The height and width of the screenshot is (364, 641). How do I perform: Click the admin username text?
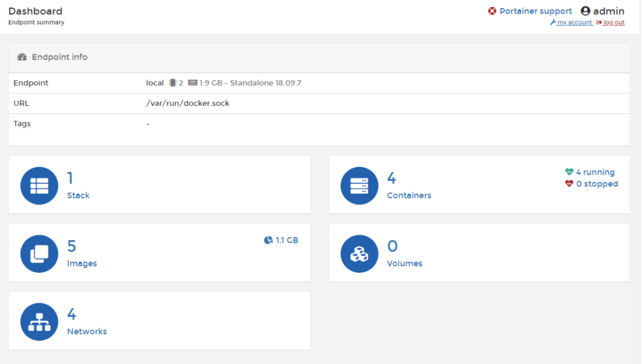coord(608,11)
